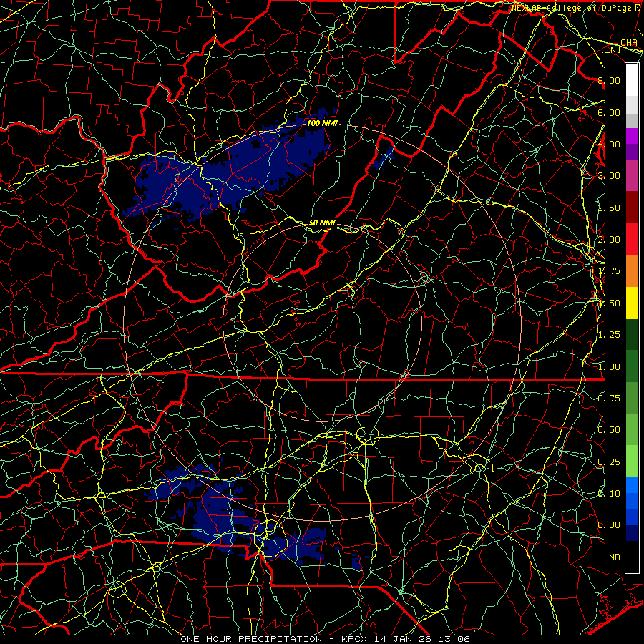The width and height of the screenshot is (644, 644).
Task: Click the navy swatch beside 0.00
Action: [x=632, y=533]
